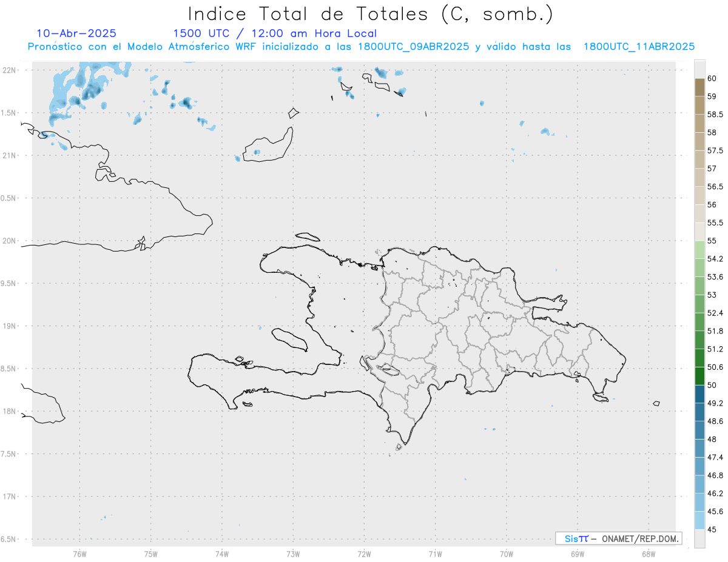This screenshot has width=728, height=562.
Task: Click the legend value '45' at the bottom
Action: click(712, 529)
